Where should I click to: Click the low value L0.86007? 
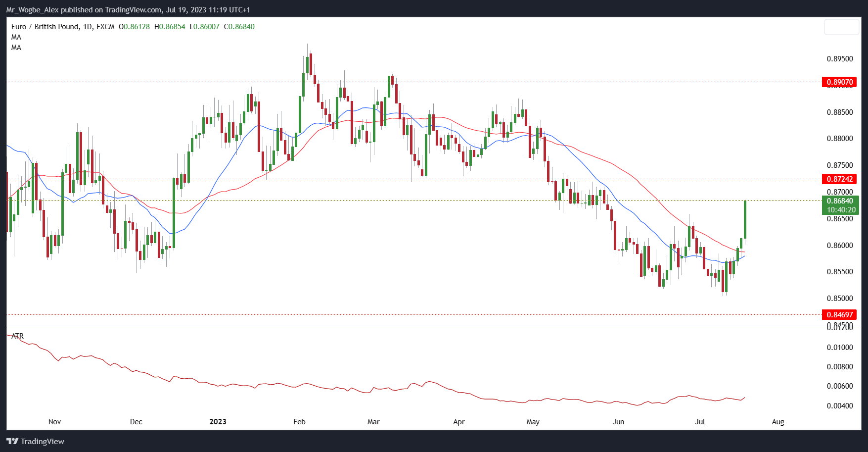[x=204, y=27]
